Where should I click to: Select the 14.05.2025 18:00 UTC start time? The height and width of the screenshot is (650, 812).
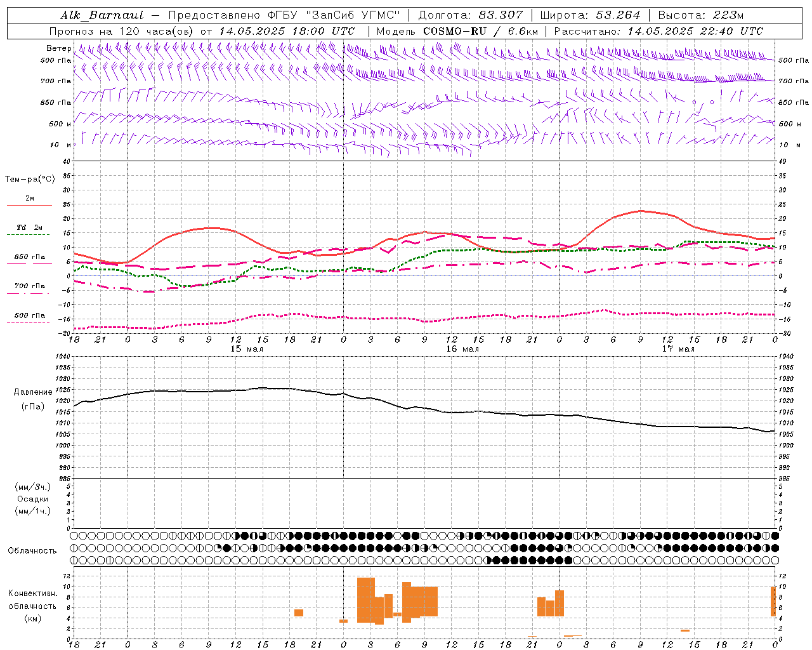[287, 31]
